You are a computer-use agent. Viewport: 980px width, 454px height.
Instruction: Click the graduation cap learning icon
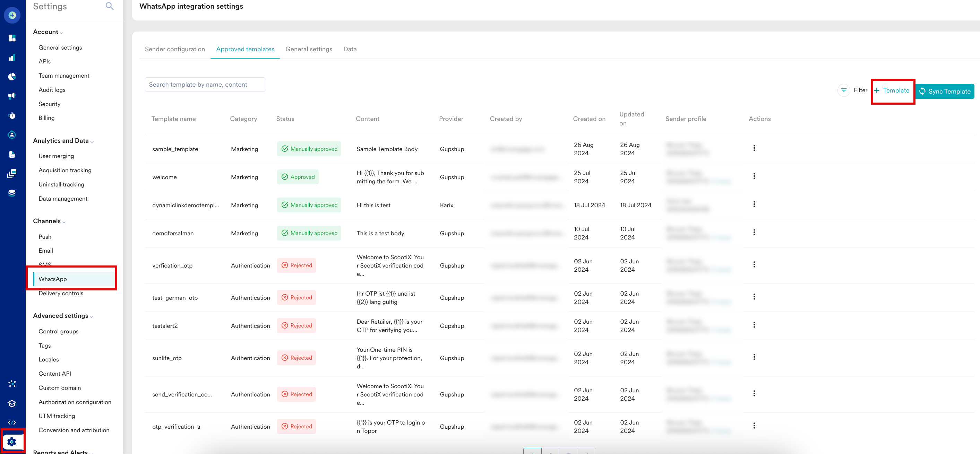click(12, 403)
